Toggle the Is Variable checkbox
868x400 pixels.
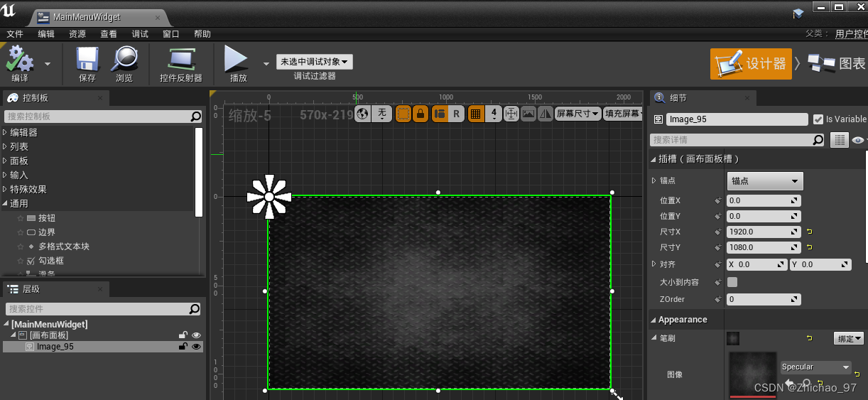pos(818,119)
